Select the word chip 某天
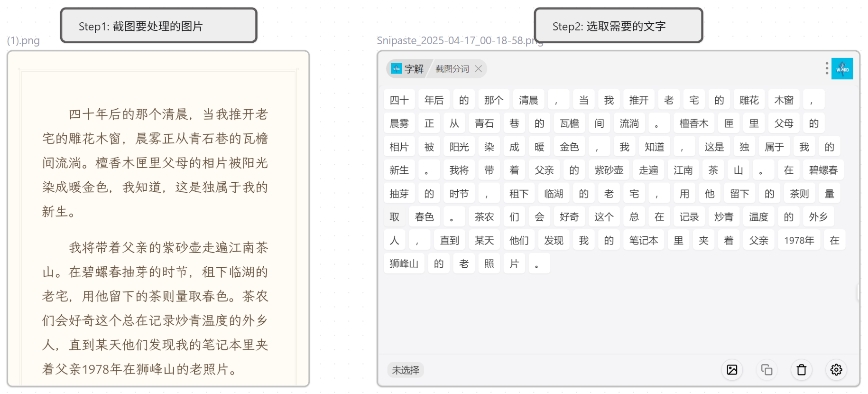 click(x=484, y=240)
